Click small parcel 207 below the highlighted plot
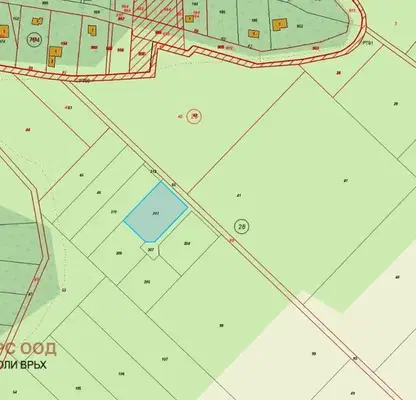416x400 pixels. click(150, 250)
